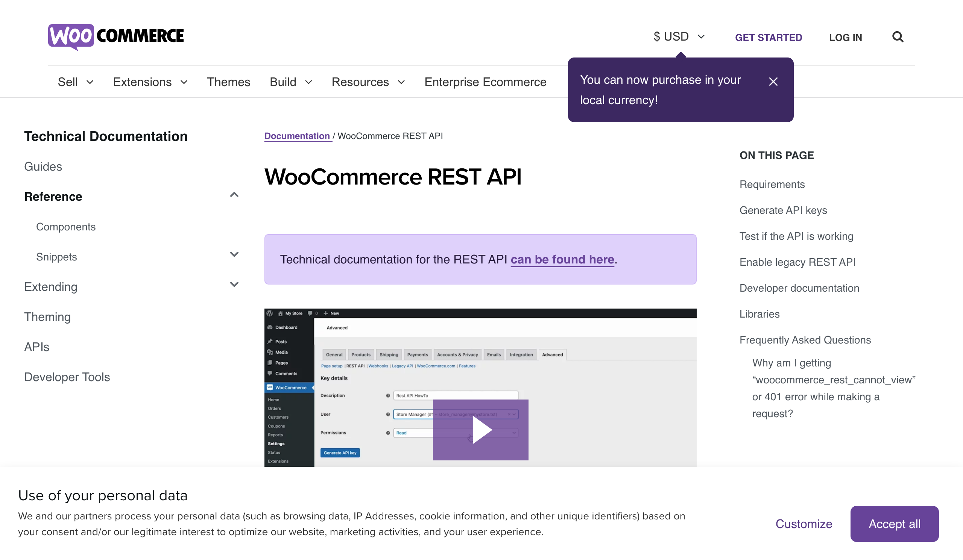Click Customize in the cookie banner
The width and height of the screenshot is (963, 560).
click(804, 524)
